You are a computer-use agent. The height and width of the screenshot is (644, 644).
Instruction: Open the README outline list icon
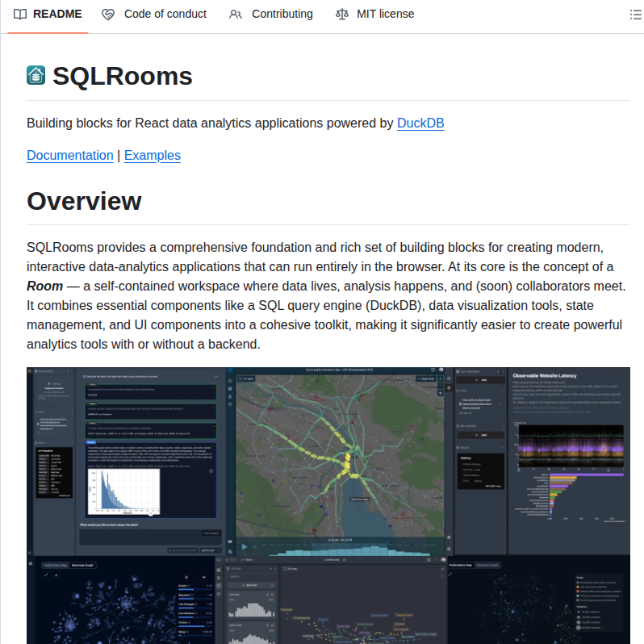[635, 15]
